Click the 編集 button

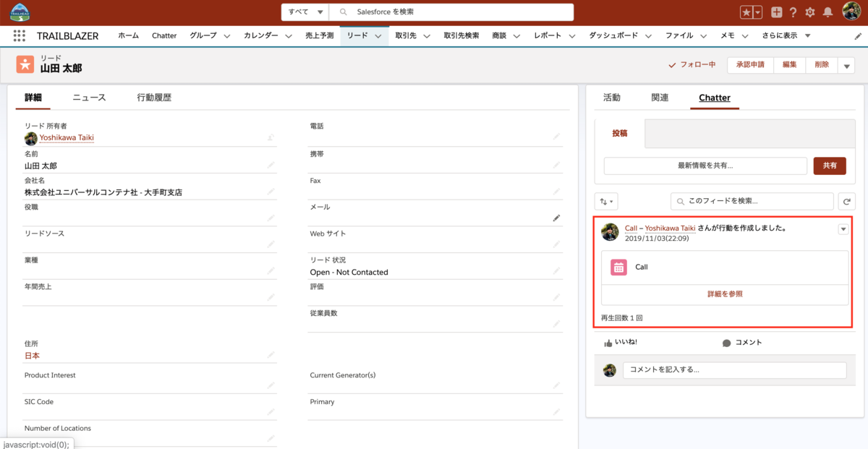tap(789, 65)
